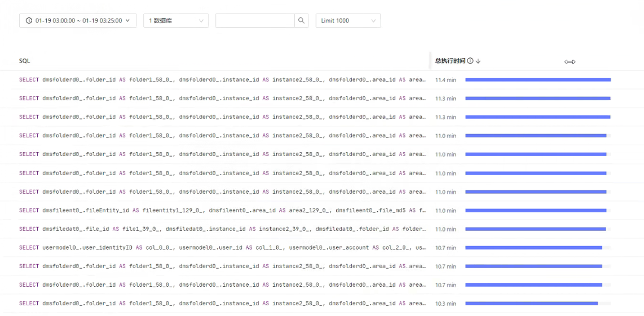Click the progress bar in the dmsfileent0_ row
The width and height of the screenshot is (644, 316).
(538, 211)
